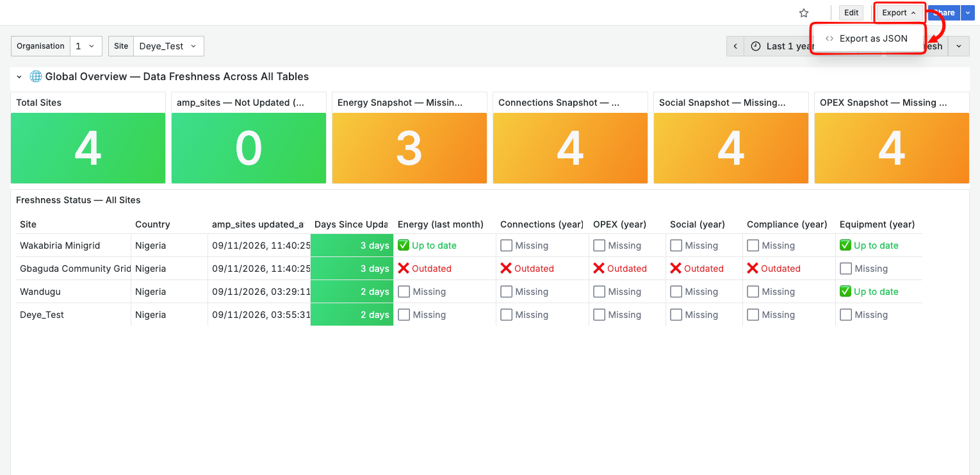Click the Social Snapshot panel value
980x475 pixels.
(x=731, y=149)
